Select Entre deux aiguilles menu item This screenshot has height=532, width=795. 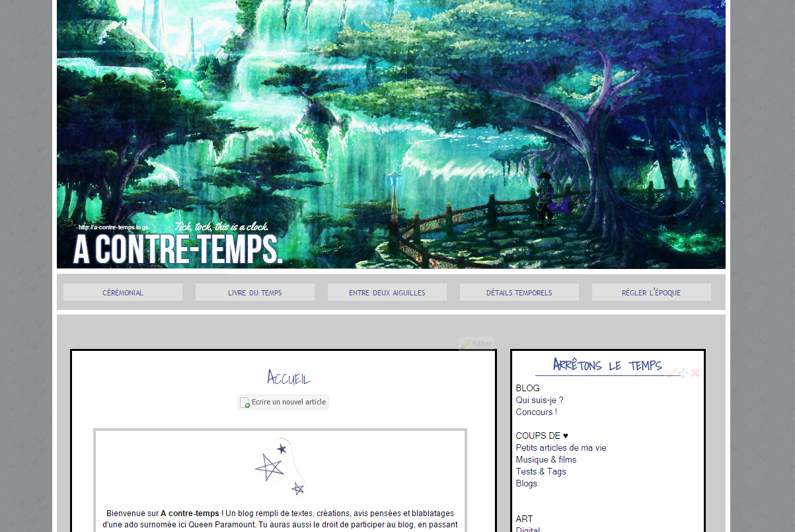click(387, 292)
